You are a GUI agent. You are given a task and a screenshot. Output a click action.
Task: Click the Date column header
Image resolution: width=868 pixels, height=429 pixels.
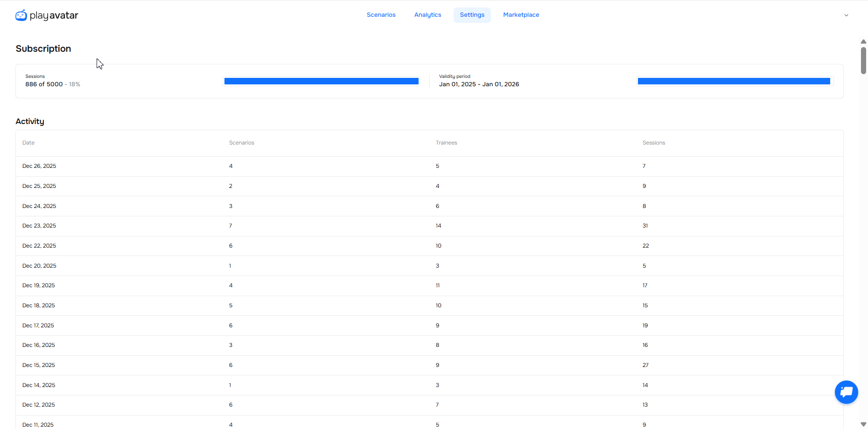pyautogui.click(x=28, y=143)
